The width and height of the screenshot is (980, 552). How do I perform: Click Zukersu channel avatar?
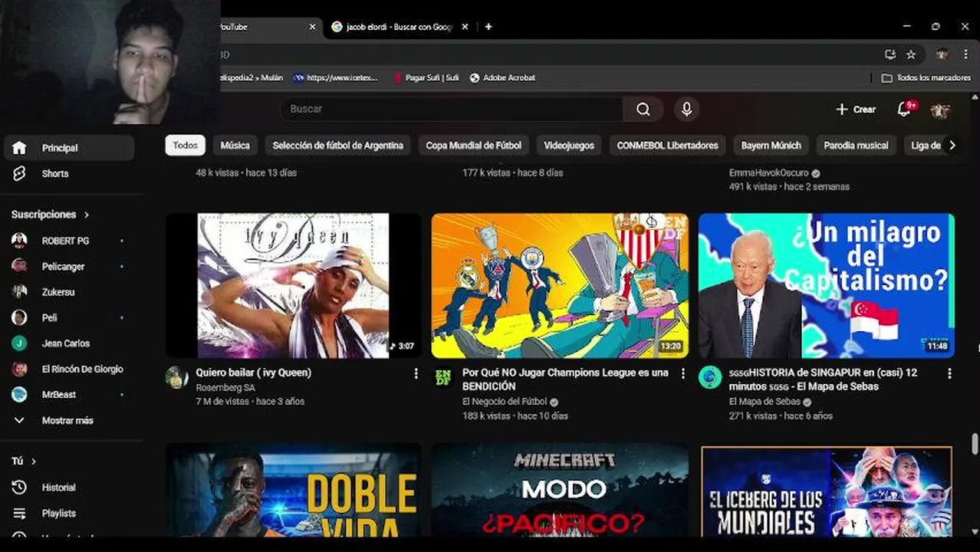coord(19,292)
